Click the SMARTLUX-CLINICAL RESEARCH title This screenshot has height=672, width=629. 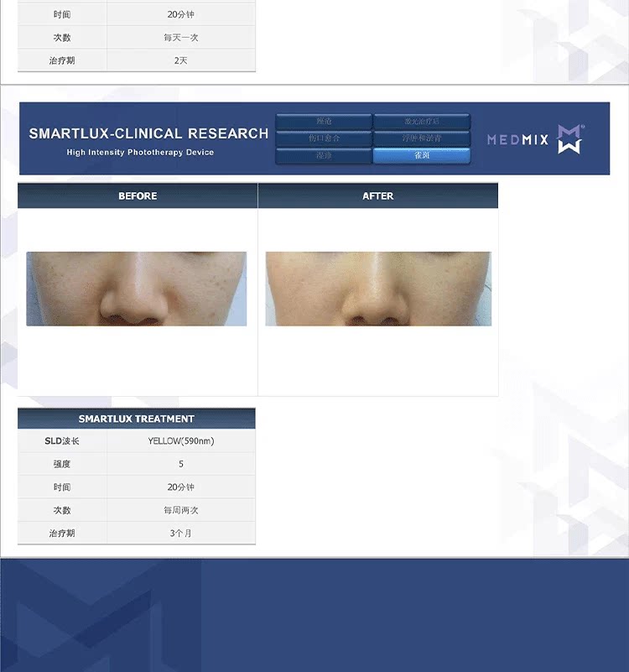click(x=148, y=133)
